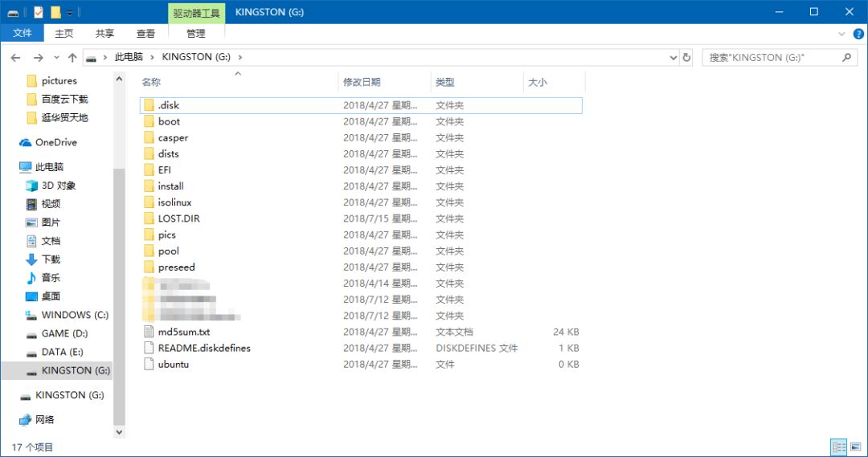Go back with the left arrow

click(x=15, y=58)
